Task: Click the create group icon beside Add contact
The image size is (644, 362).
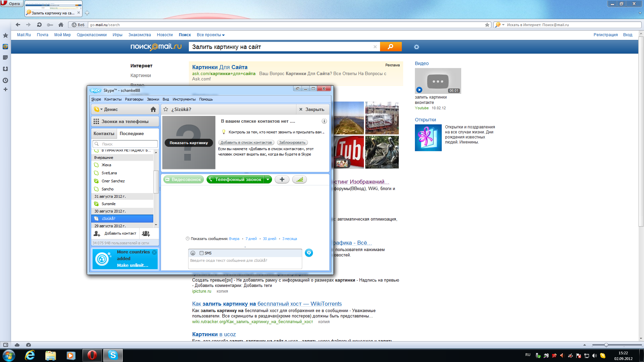Action: pos(146,234)
